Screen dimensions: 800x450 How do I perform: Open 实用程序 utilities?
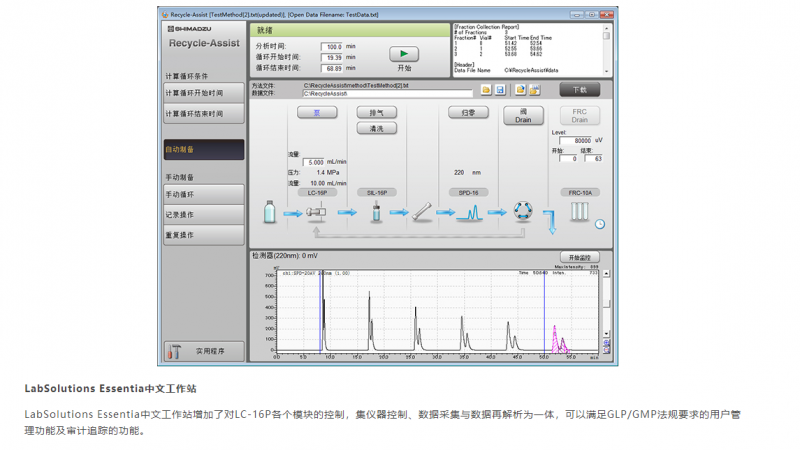(x=204, y=351)
